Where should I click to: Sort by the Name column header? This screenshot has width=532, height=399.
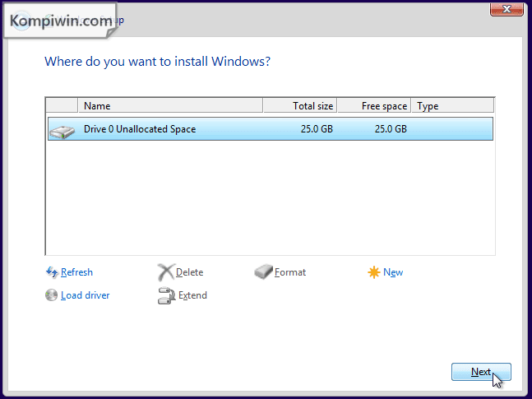click(170, 106)
